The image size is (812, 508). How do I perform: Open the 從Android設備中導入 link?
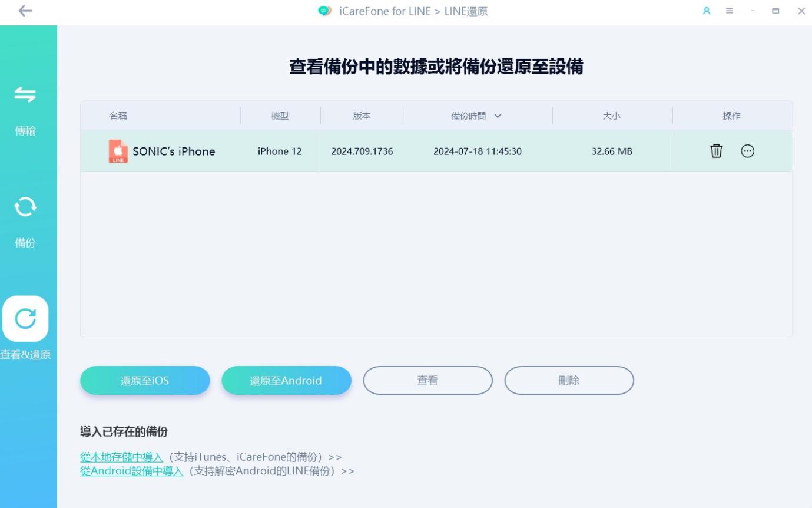pos(132,471)
